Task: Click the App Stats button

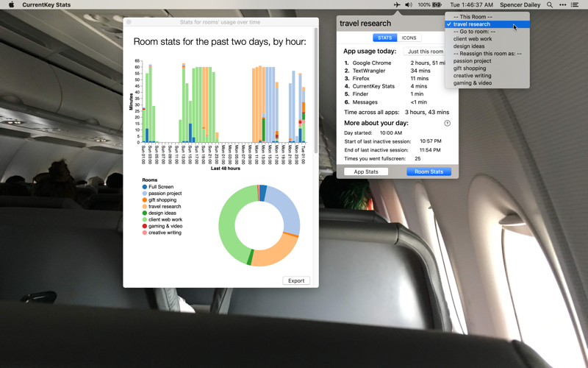Action: tap(366, 171)
